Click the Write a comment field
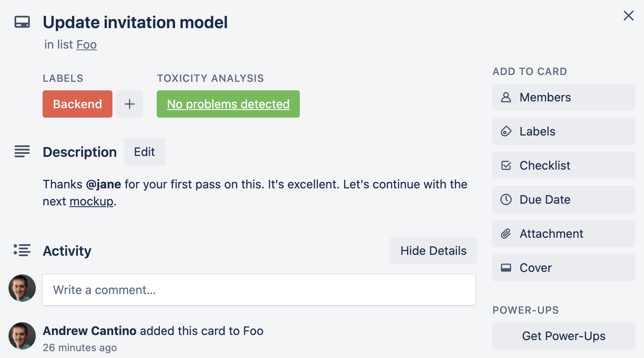644x358 pixels. pyautogui.click(x=259, y=290)
